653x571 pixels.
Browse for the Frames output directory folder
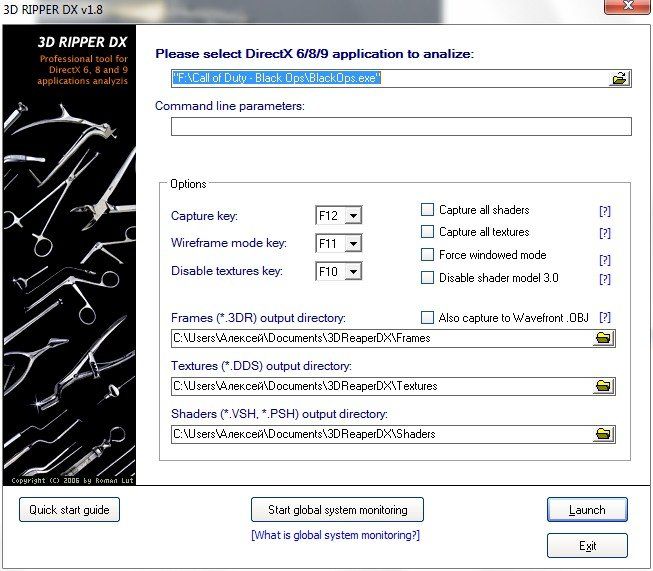click(x=603, y=338)
